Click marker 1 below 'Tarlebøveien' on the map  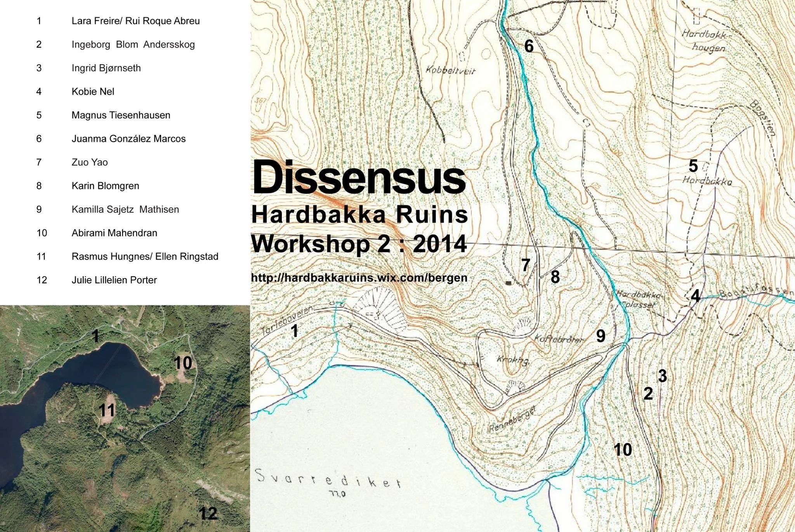click(x=295, y=331)
